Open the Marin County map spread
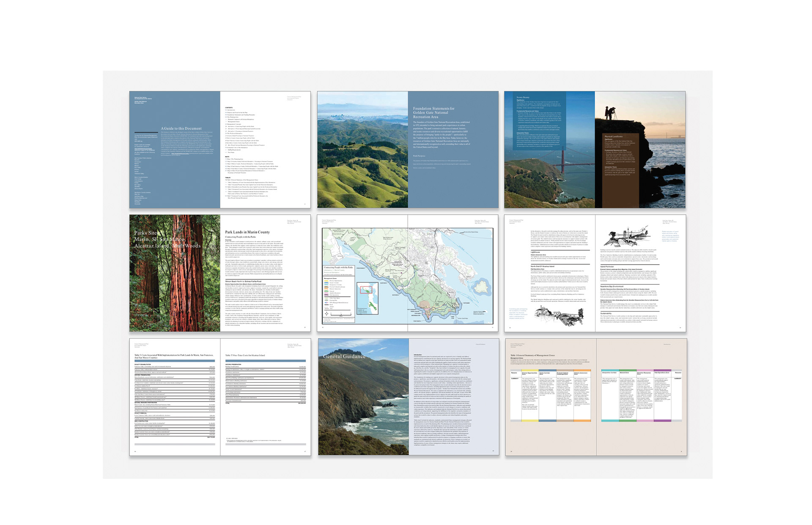Viewport: 812px width, 525px height. 423,271
